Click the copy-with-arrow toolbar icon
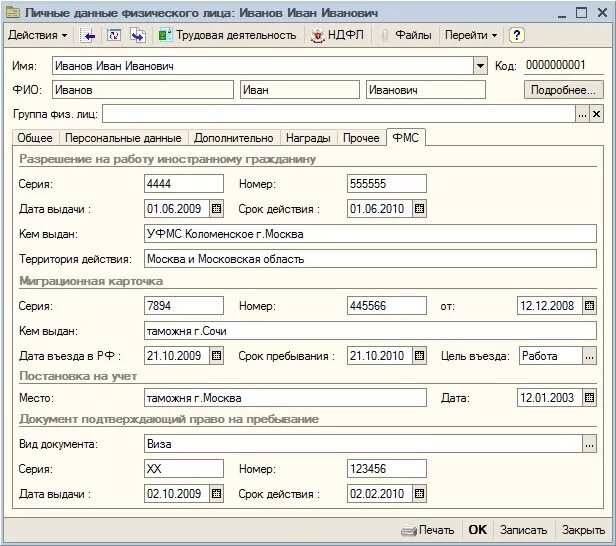Image resolution: width=616 pixels, height=546 pixels. point(138,36)
